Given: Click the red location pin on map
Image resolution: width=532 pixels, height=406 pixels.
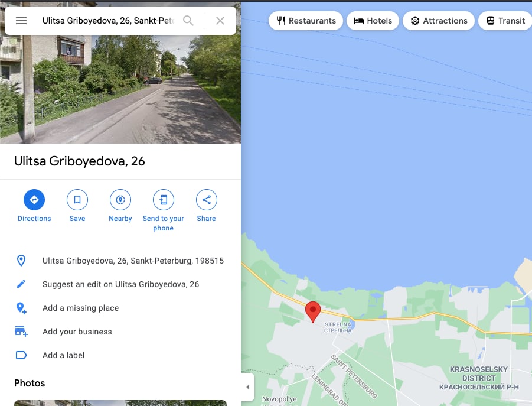Looking at the screenshot, I should pyautogui.click(x=313, y=311).
